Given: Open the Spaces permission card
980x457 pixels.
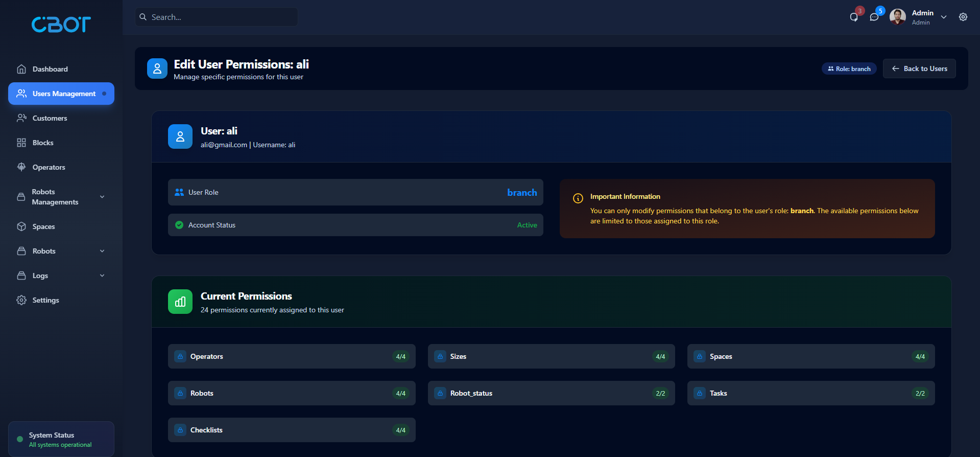Looking at the screenshot, I should tap(811, 356).
